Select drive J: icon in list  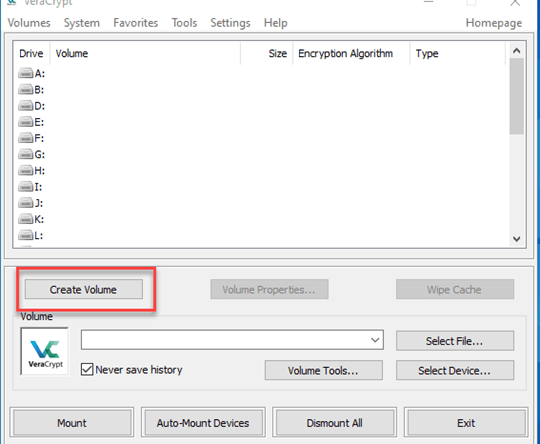(25, 203)
